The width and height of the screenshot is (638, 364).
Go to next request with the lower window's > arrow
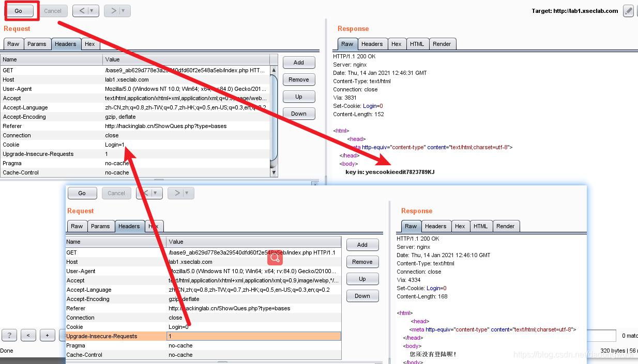coord(176,193)
